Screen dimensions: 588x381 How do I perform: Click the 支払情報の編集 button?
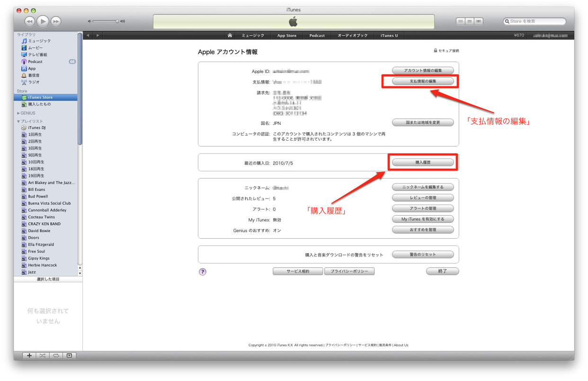point(423,82)
